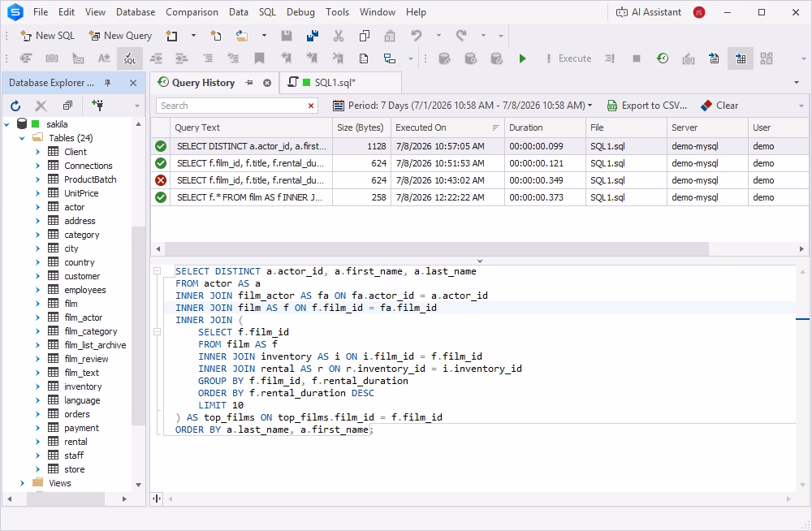The height and width of the screenshot is (531, 812).
Task: Click Export to CSV button
Action: 647,106
